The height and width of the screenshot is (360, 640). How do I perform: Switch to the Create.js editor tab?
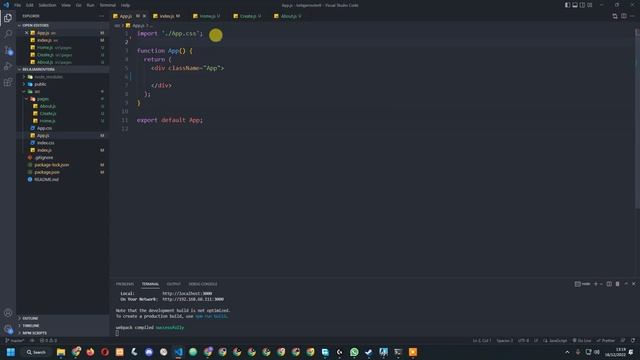248,16
